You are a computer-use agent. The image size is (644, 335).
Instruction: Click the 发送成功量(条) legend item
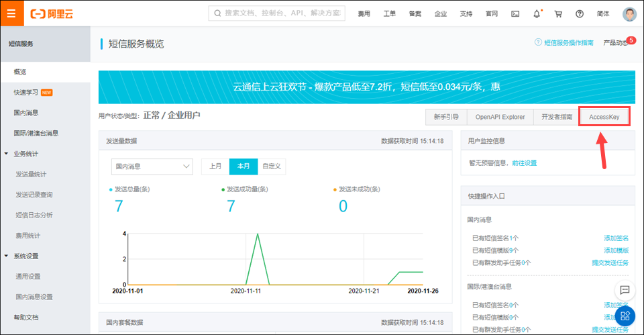pyautogui.click(x=244, y=189)
